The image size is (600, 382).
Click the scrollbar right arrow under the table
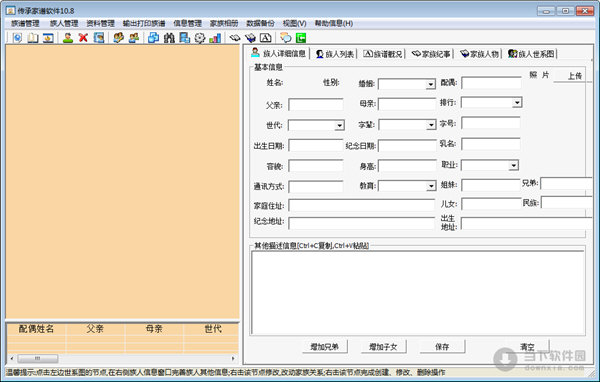[x=233, y=358]
